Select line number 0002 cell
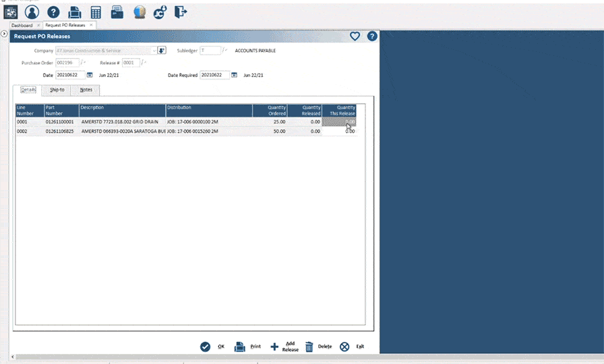Screen dimensions: 604x364 [x=30, y=131]
